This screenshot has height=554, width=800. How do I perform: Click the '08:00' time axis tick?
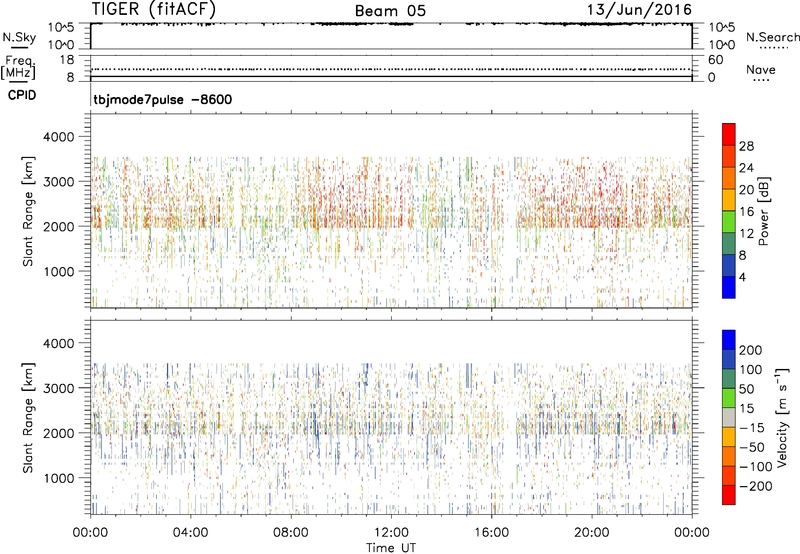click(291, 533)
